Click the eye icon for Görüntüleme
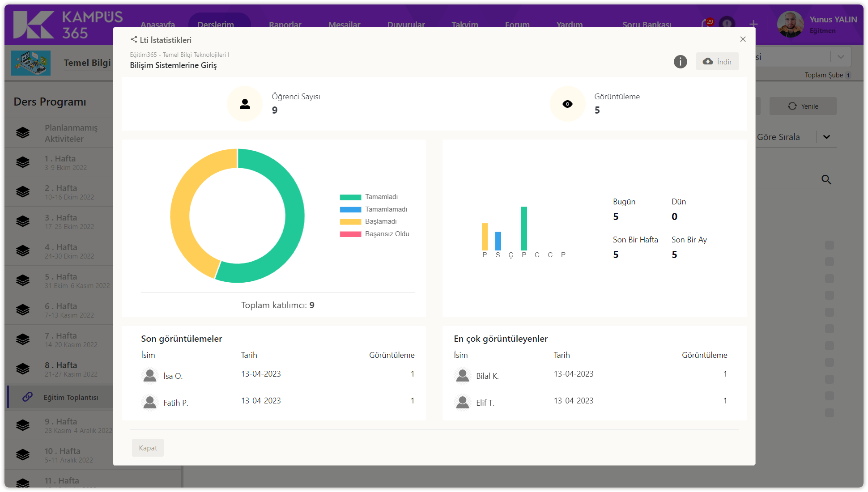 tap(567, 104)
